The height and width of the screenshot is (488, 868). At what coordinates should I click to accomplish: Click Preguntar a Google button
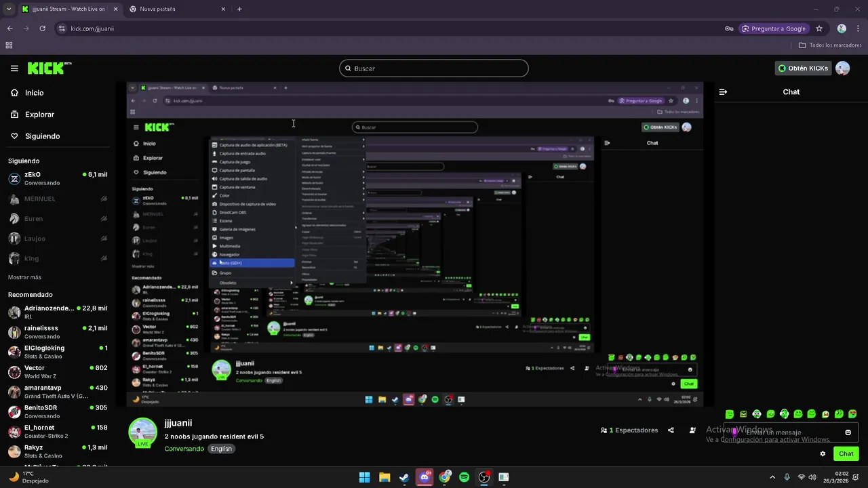(x=774, y=28)
